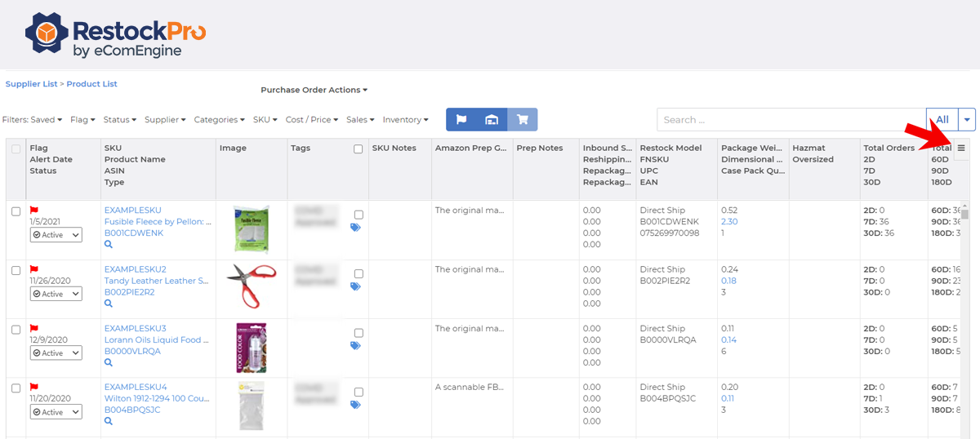Viewport: 980px width, 439px height.
Task: Check the select-all checkbox in the table header
Action: tap(16, 149)
